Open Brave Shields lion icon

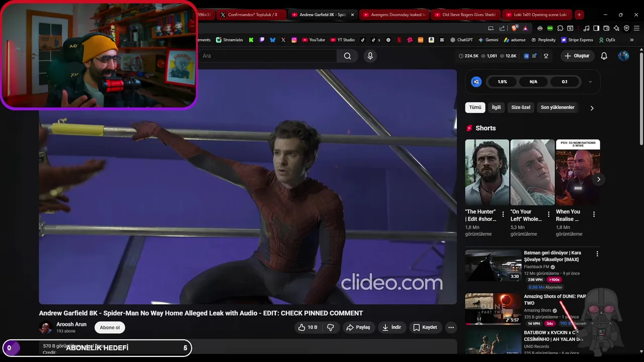pos(514,29)
